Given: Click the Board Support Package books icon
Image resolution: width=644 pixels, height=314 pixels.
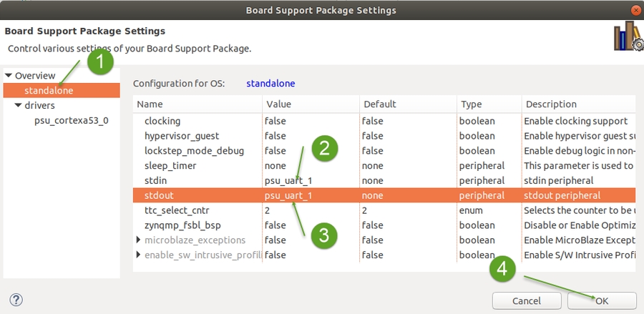Looking at the screenshot, I should (x=627, y=36).
